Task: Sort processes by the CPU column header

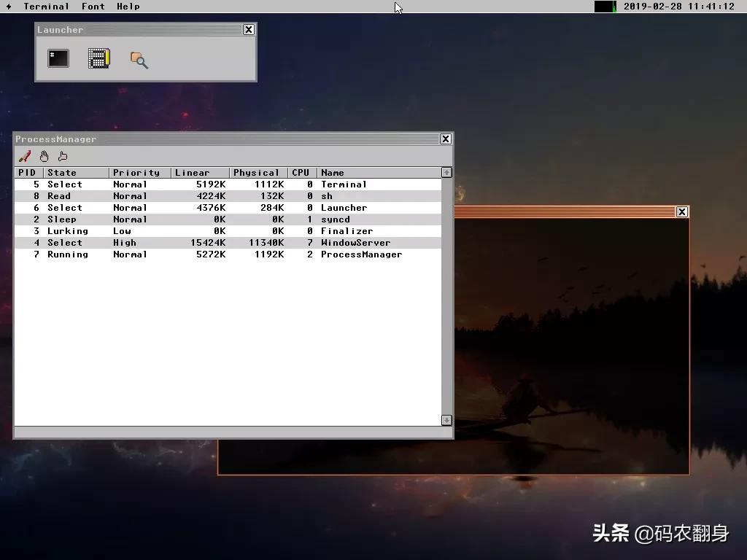Action: click(x=301, y=172)
